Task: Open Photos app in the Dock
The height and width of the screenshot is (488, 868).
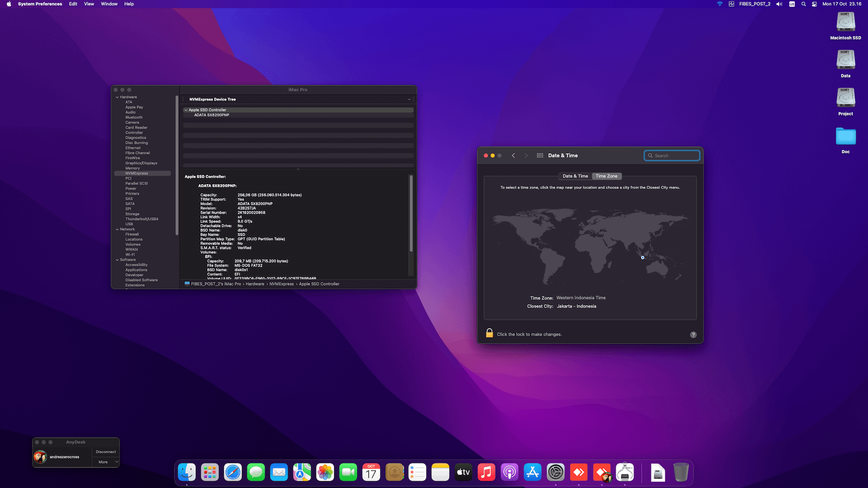Action: tap(325, 472)
